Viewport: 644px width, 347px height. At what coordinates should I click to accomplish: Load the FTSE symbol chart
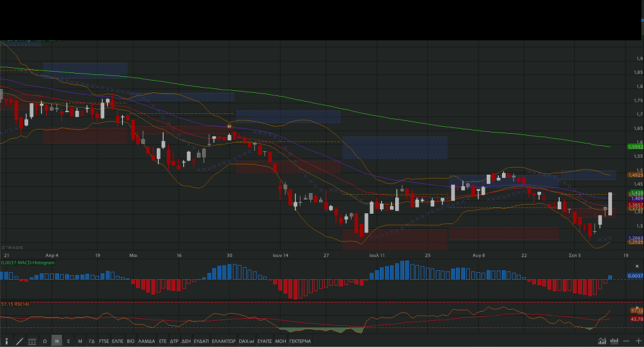pyautogui.click(x=104, y=341)
